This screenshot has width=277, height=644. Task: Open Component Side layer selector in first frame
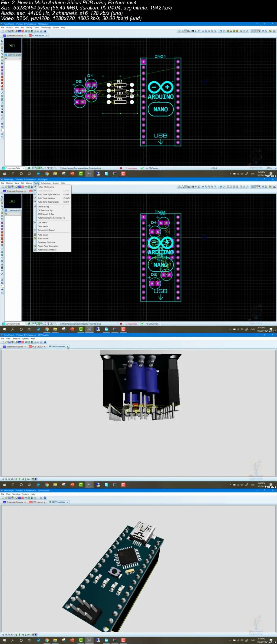click(x=14, y=168)
